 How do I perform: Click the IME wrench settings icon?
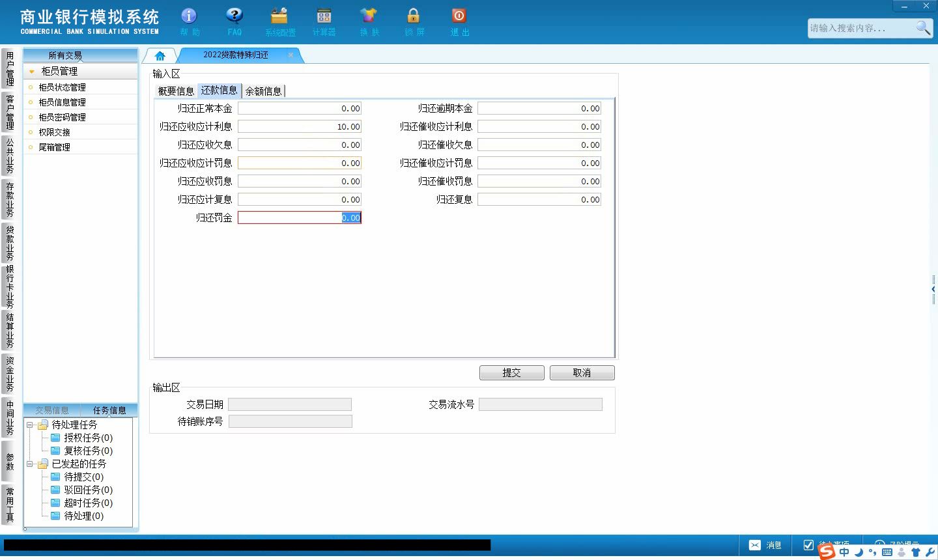[x=930, y=552]
